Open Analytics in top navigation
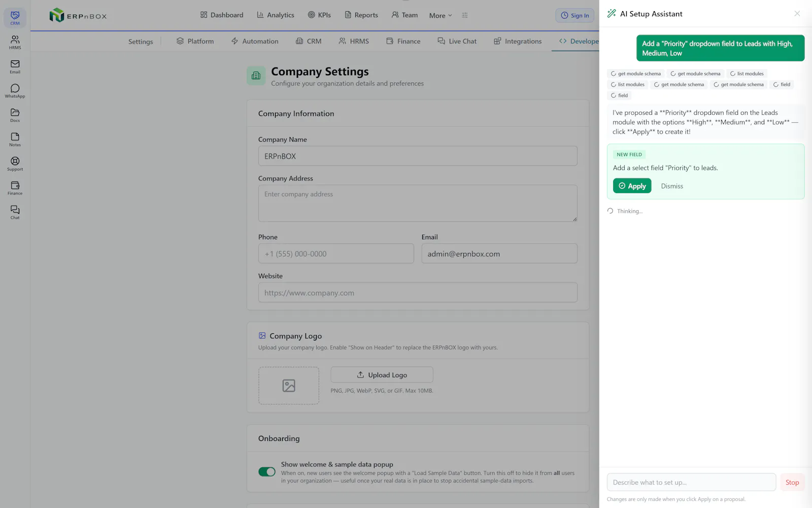Screen dimensions: 812x508 click(x=276, y=15)
